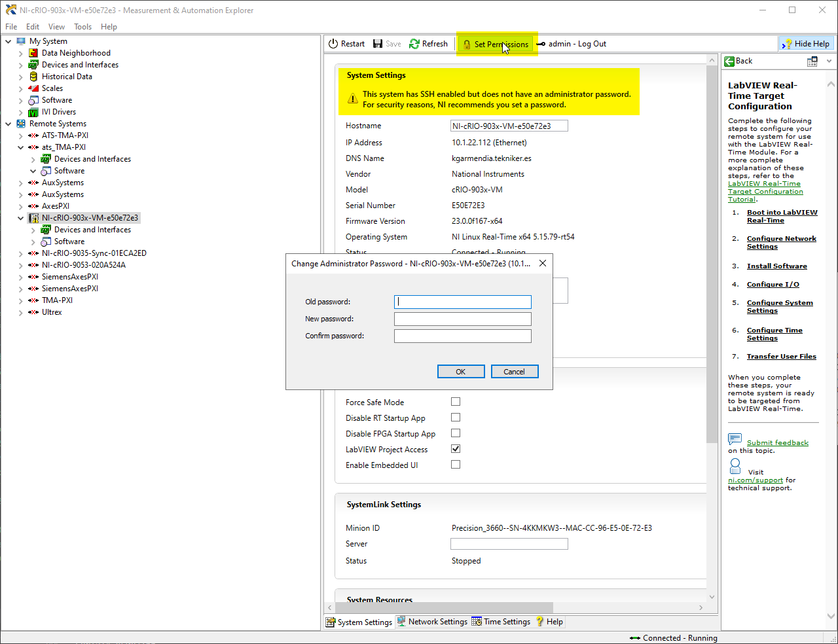The image size is (838, 644).
Task: Select the IVI Drivers item
Action: click(59, 112)
